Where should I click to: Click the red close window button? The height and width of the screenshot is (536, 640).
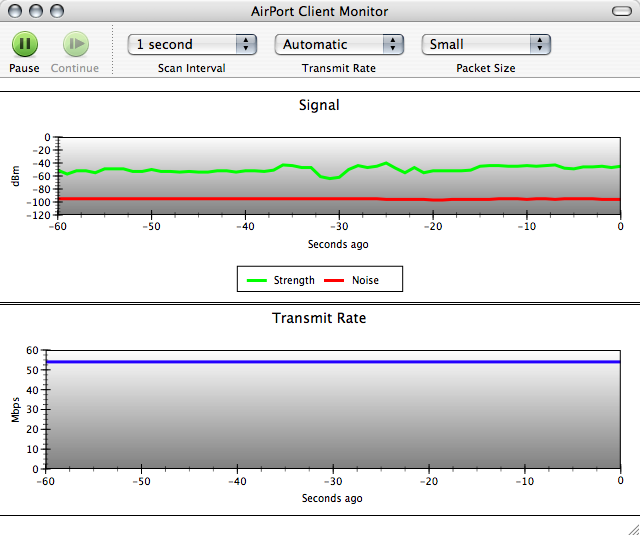pyautogui.click(x=15, y=11)
